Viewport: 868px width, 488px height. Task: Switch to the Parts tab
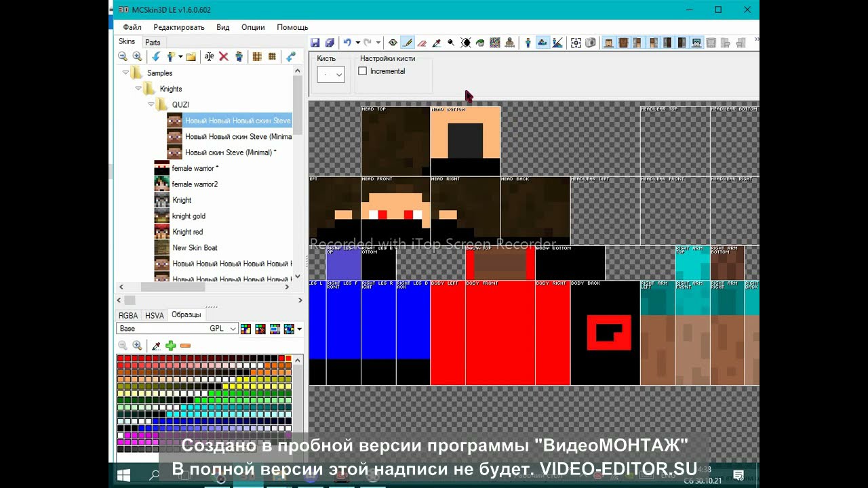point(153,42)
